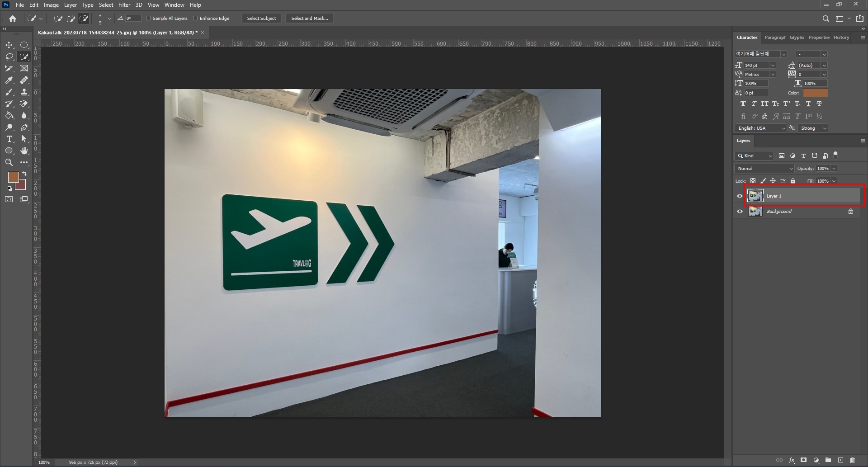Viewport: 868px width, 467px height.
Task: Toggle Underline text style
Action: click(808, 104)
